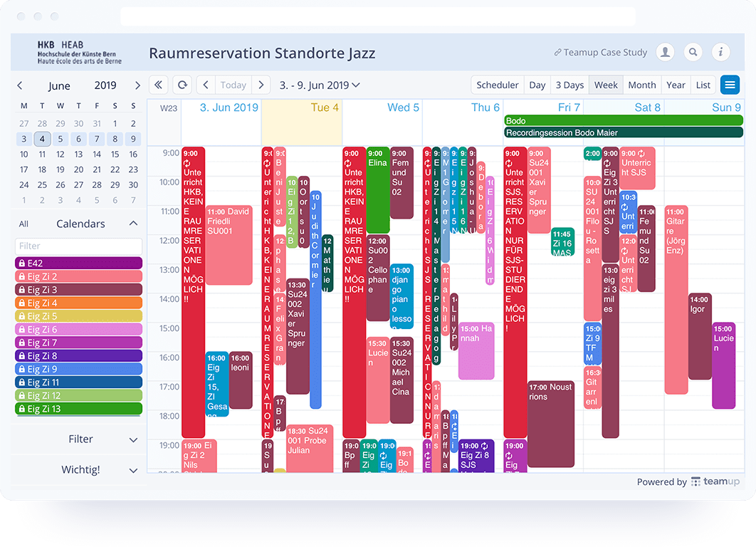Open the Scheduler view tab
This screenshot has height=547, width=756.
[497, 84]
